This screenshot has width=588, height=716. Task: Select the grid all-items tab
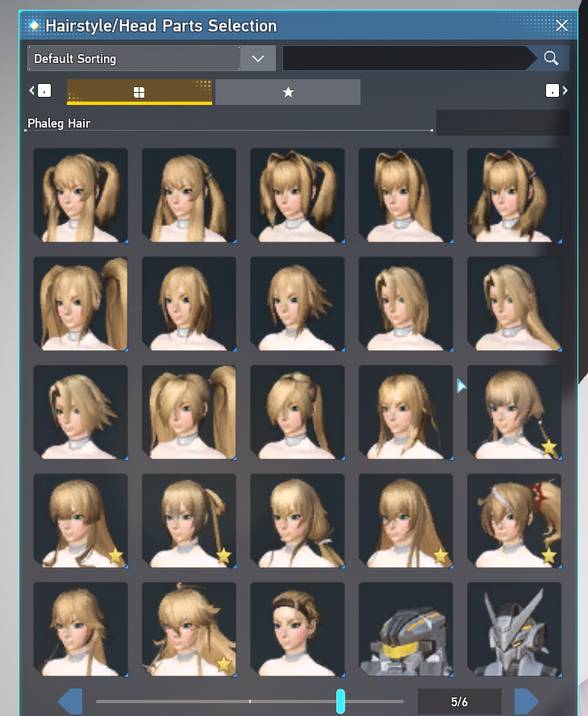pyautogui.click(x=139, y=92)
